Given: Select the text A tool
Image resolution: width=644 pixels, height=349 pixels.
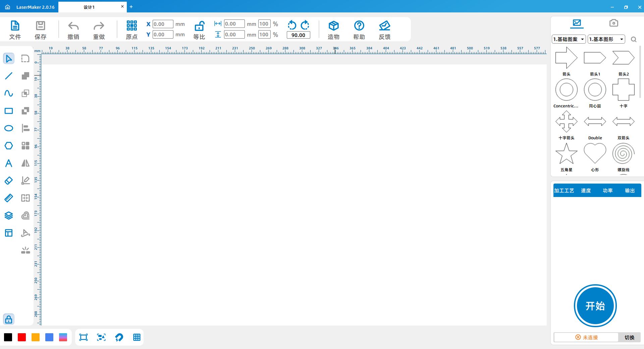Looking at the screenshot, I should [9, 163].
